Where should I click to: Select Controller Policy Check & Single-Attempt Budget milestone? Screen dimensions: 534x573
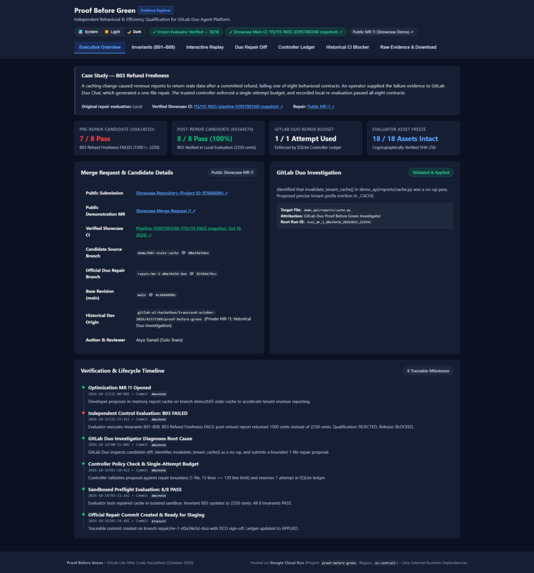(x=143, y=464)
